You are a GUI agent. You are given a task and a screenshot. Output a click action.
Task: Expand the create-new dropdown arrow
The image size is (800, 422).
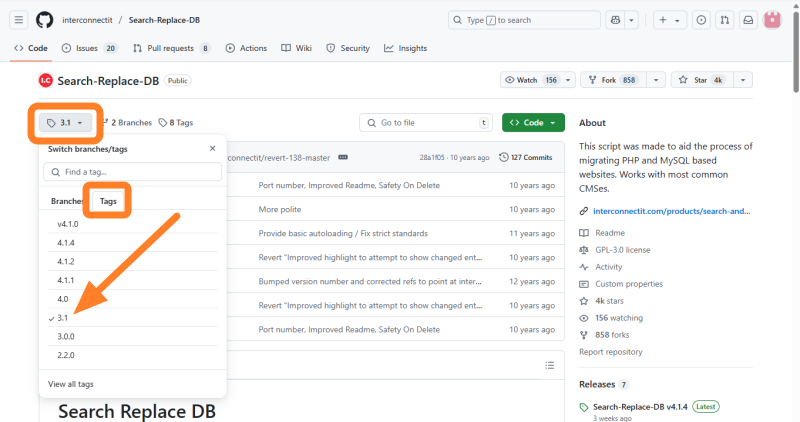click(x=678, y=20)
